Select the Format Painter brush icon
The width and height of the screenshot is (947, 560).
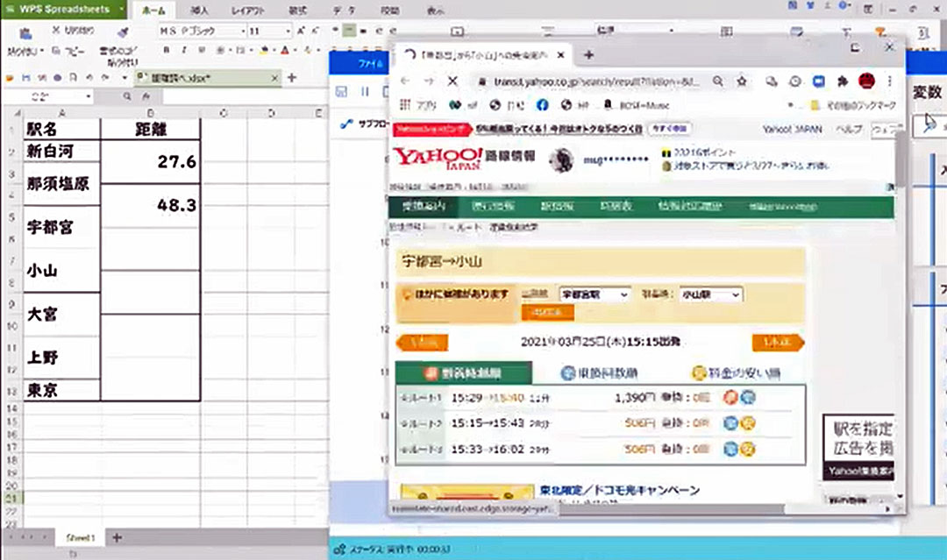[123, 32]
